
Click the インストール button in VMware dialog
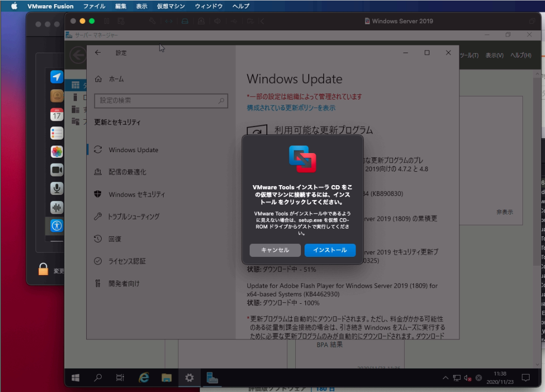click(x=330, y=250)
